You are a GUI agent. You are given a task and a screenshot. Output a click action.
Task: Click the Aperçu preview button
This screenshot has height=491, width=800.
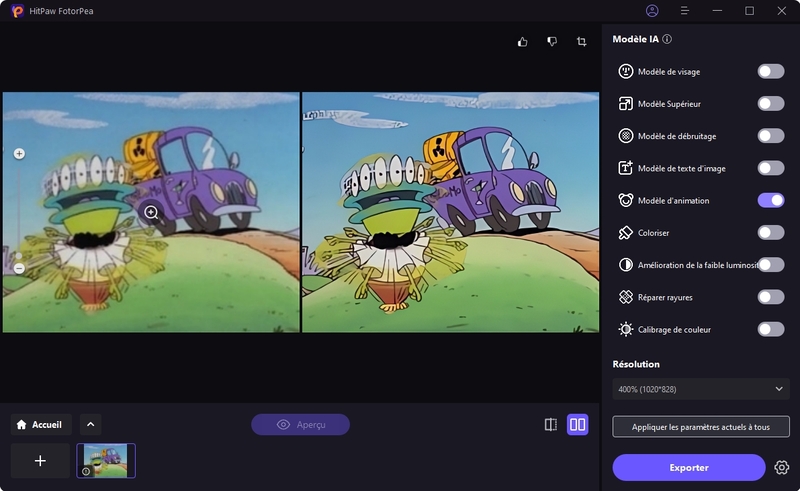301,424
